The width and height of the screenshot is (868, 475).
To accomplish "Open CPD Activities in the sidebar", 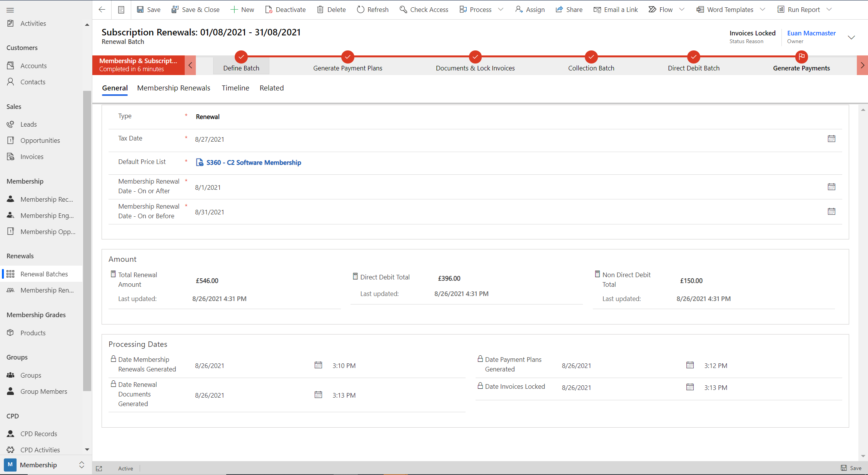I will click(41, 450).
